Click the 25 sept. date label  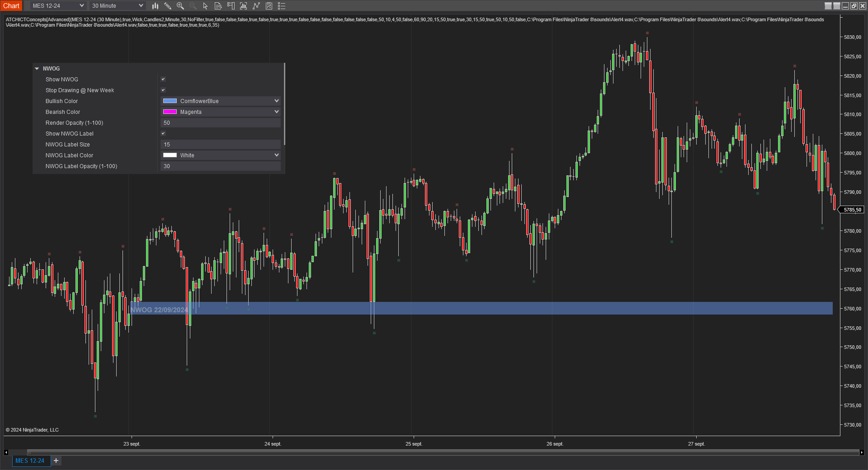(414, 444)
